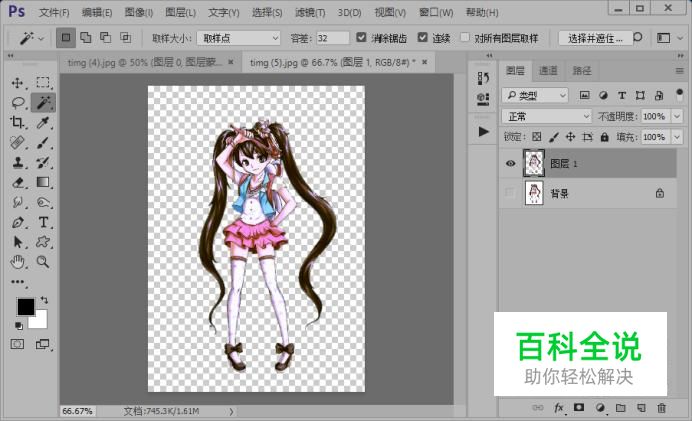This screenshot has width=692, height=421.
Task: Click the 选择并遮住 button
Action: pos(594,38)
